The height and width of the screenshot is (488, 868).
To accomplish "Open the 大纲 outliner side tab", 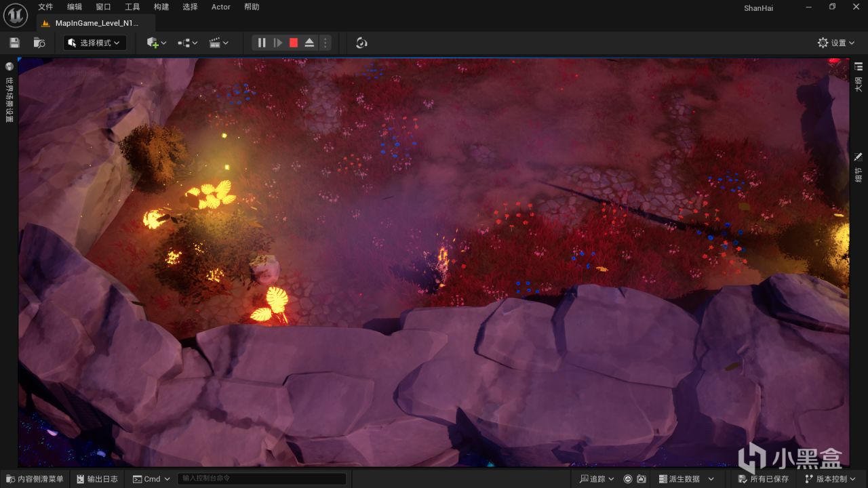I will click(859, 77).
